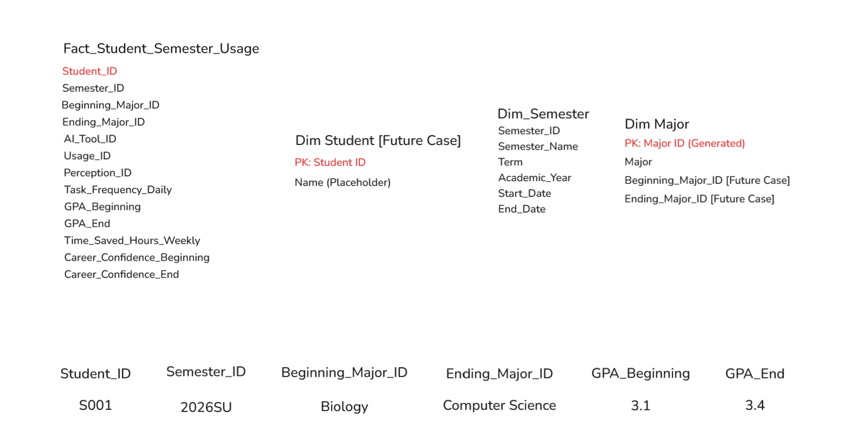This screenshot has height=445, width=868.
Task: Click the Computer Science sample value
Action: click(499, 405)
